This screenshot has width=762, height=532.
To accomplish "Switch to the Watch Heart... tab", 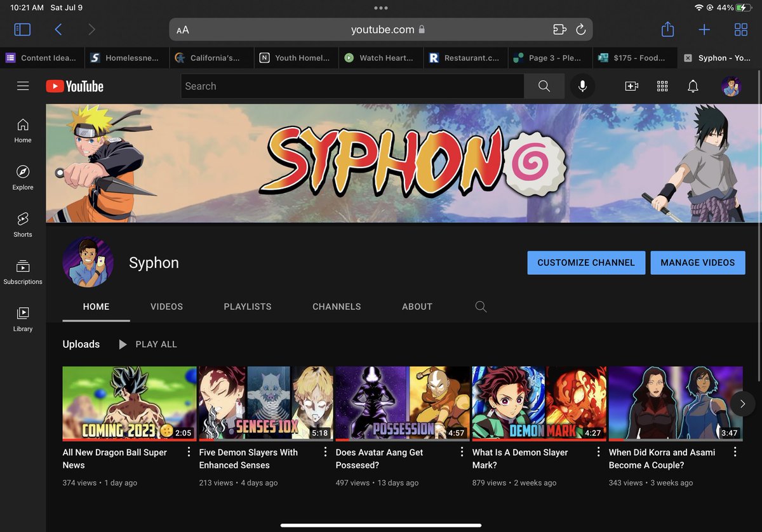I will pos(380,58).
